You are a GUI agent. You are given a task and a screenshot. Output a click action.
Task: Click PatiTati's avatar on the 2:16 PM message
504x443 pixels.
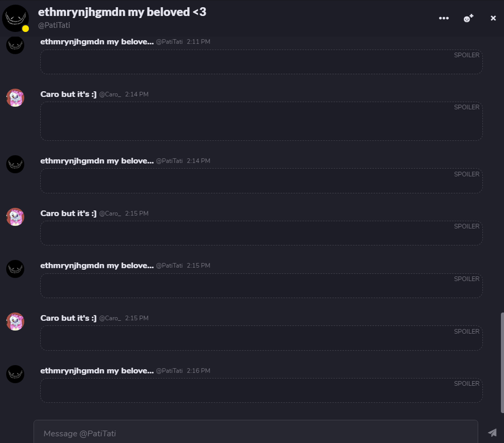click(x=15, y=374)
